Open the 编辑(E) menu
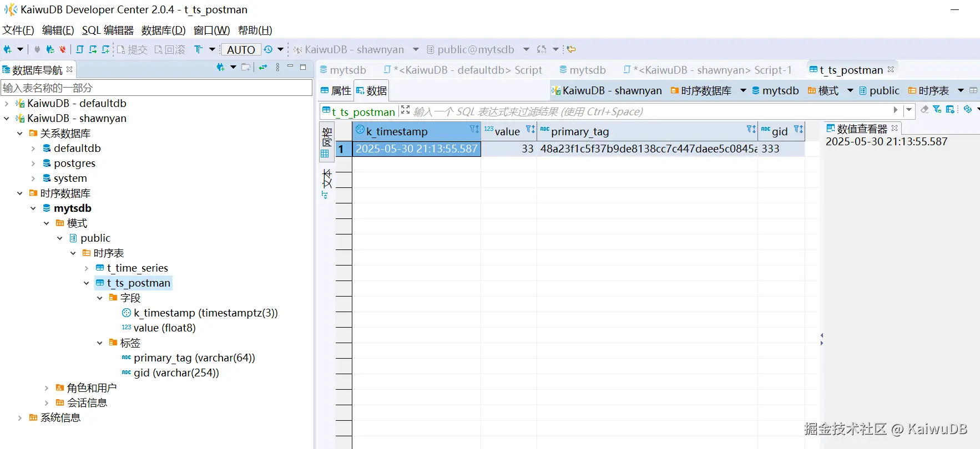The width and height of the screenshot is (980, 449). point(58,30)
